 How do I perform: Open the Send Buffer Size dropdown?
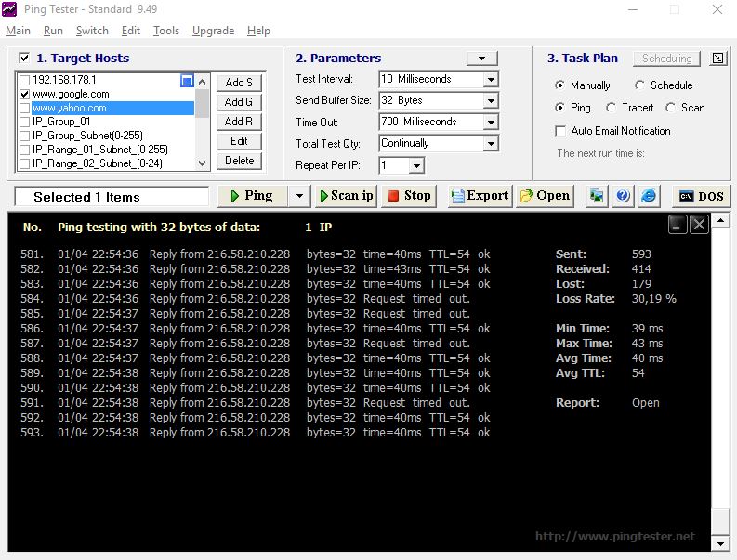[x=490, y=100]
